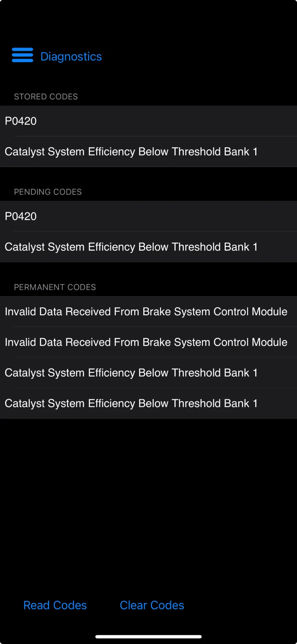The height and width of the screenshot is (644, 297).
Task: Click the Clear Codes button
Action: 152,605
